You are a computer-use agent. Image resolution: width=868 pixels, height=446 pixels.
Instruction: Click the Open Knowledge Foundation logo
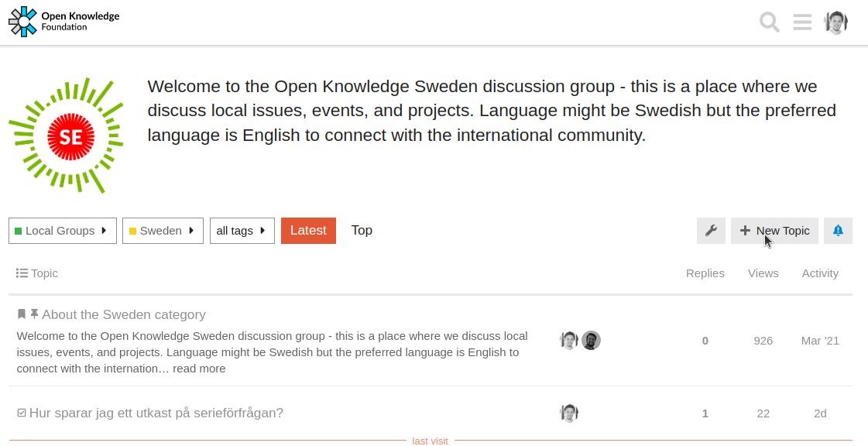[x=64, y=22]
